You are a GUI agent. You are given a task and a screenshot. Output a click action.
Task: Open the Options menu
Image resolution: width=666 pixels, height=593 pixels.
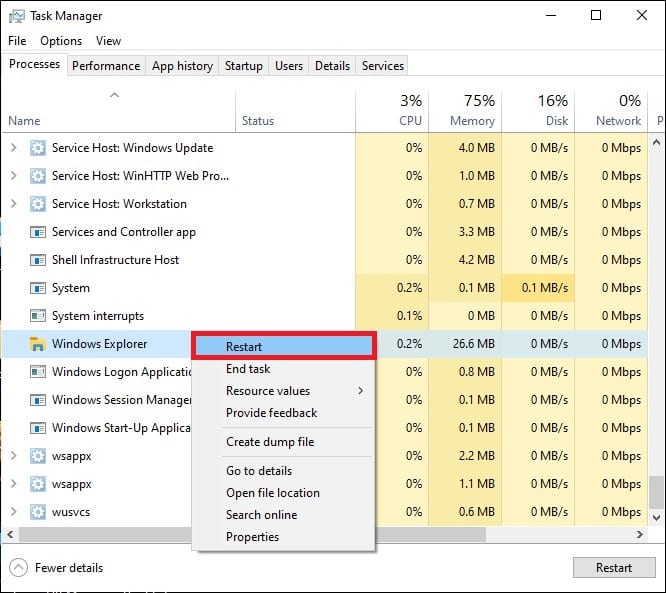[61, 41]
